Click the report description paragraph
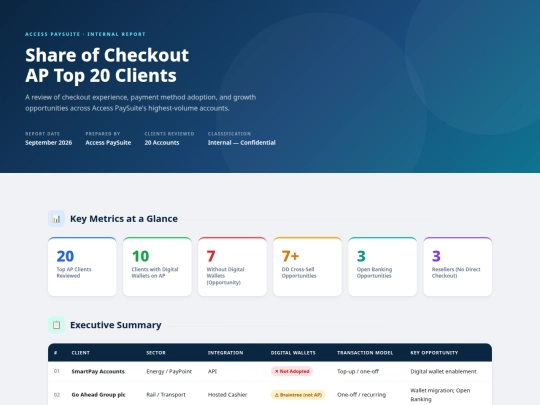540x405 pixels. pyautogui.click(x=141, y=103)
